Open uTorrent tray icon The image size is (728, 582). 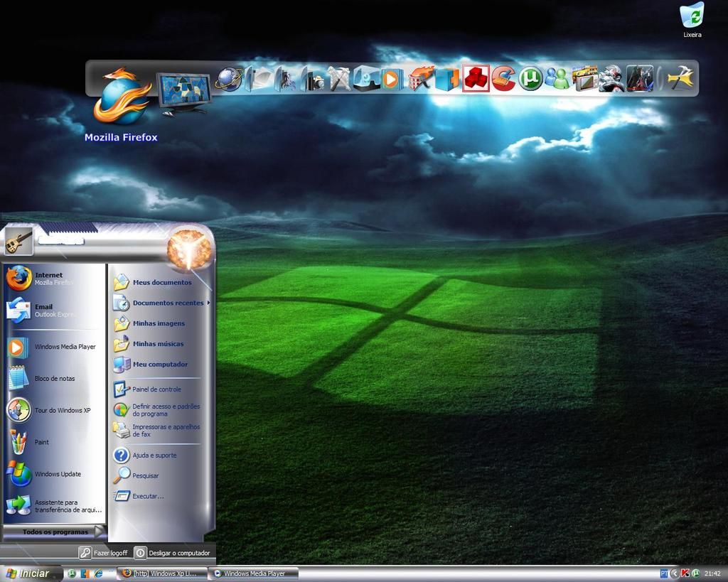coord(695,573)
